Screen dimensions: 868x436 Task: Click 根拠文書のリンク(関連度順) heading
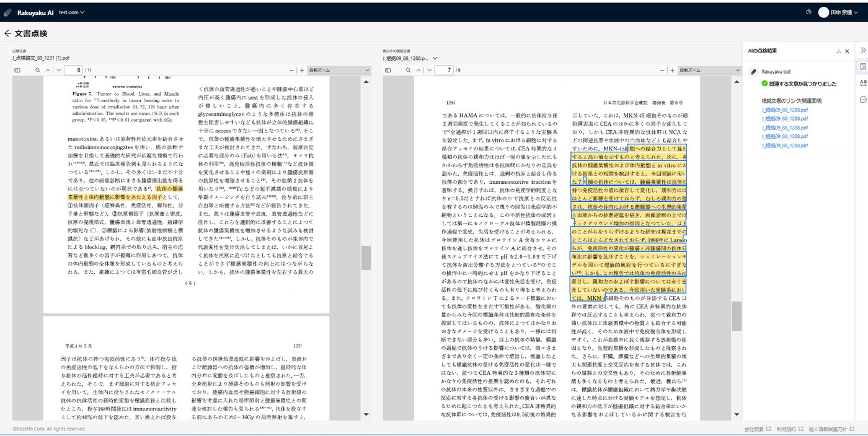(792, 100)
